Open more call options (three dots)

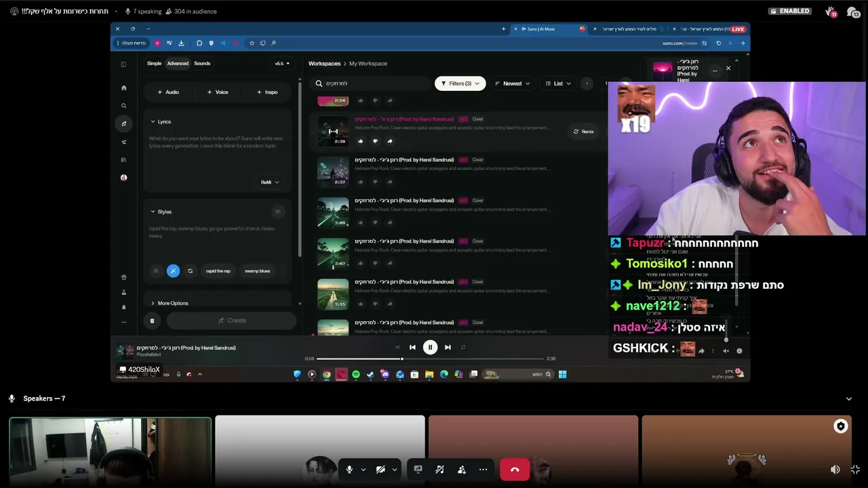tap(483, 469)
